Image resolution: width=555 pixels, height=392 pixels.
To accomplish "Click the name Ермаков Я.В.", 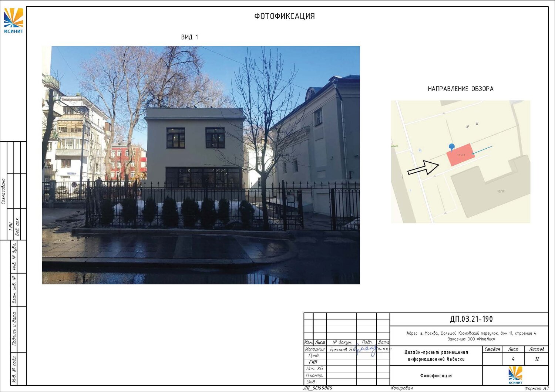I will coord(343,349).
